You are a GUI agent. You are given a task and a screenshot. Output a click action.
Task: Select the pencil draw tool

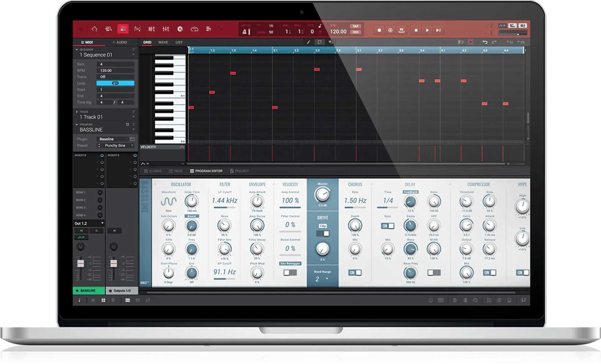308,42
